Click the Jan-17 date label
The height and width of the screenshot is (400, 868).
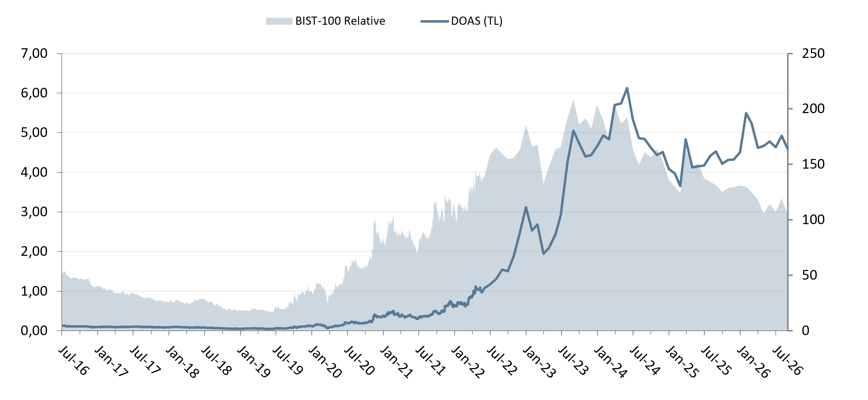111,362
